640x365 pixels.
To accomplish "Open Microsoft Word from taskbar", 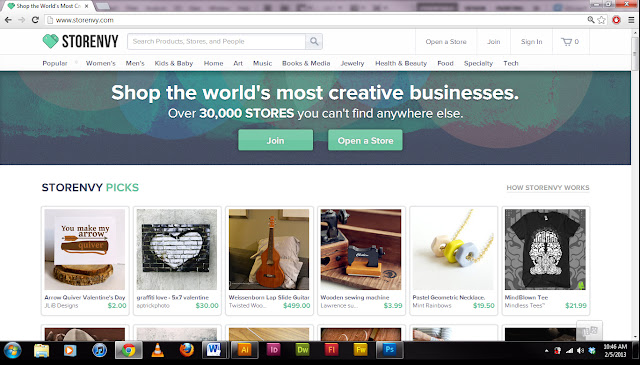I will coord(213,350).
